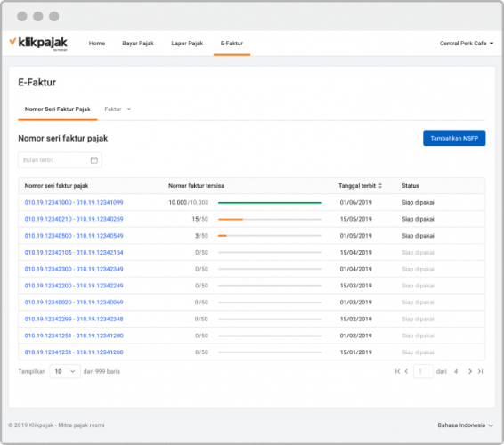
Task: Click the Klikpajak logo
Action: [38, 43]
